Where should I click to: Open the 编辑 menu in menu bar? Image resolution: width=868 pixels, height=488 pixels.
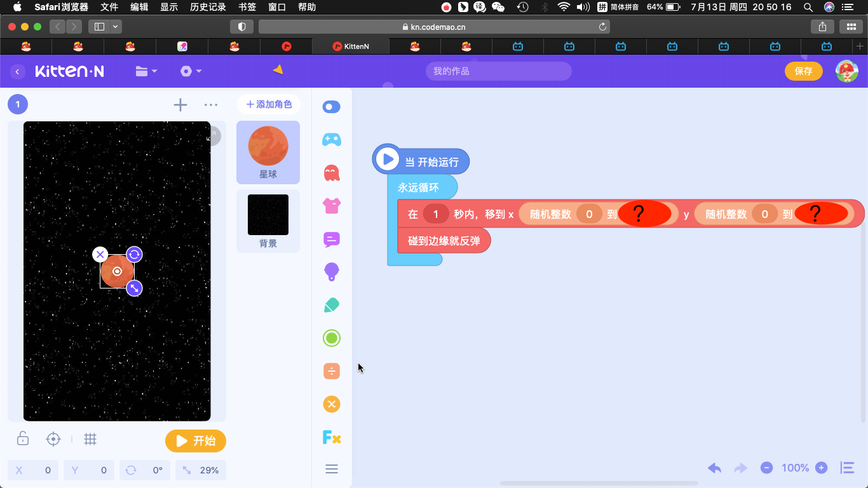tap(139, 7)
